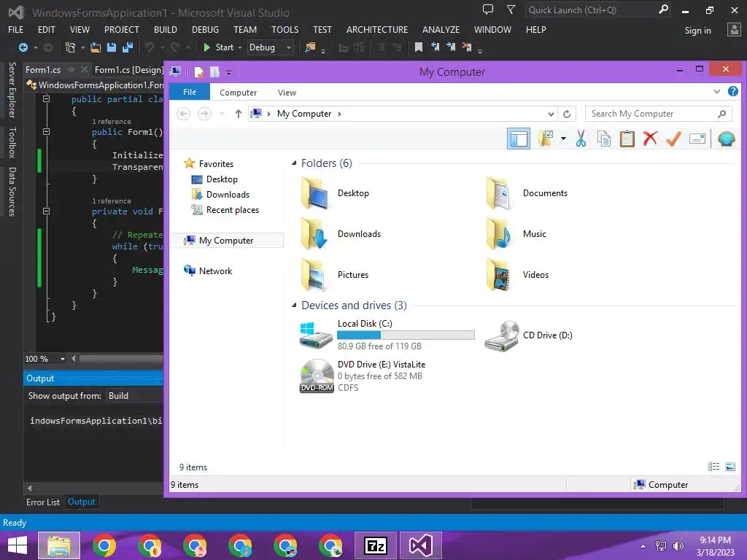Click the Refresh button in address bar
The width and height of the screenshot is (747, 560).
tap(566, 114)
